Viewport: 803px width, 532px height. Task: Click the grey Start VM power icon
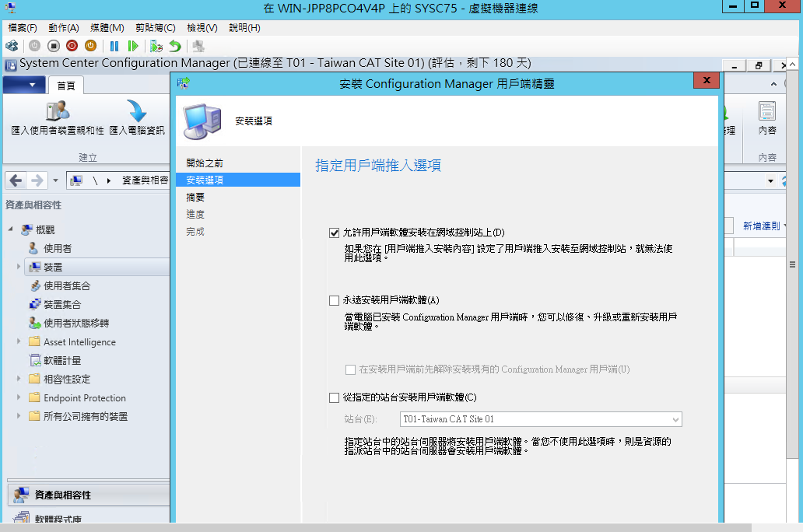pos(34,46)
